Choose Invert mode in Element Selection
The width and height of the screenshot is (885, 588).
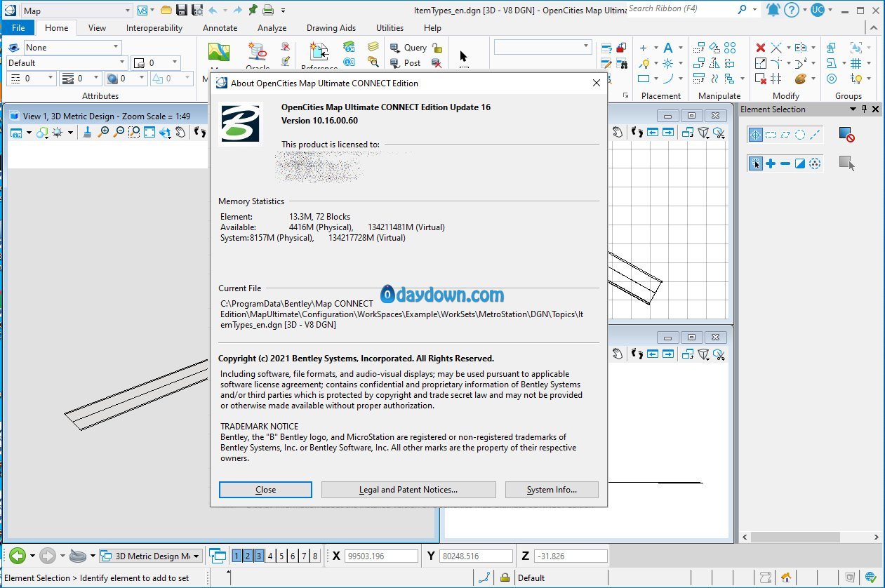pyautogui.click(x=800, y=163)
